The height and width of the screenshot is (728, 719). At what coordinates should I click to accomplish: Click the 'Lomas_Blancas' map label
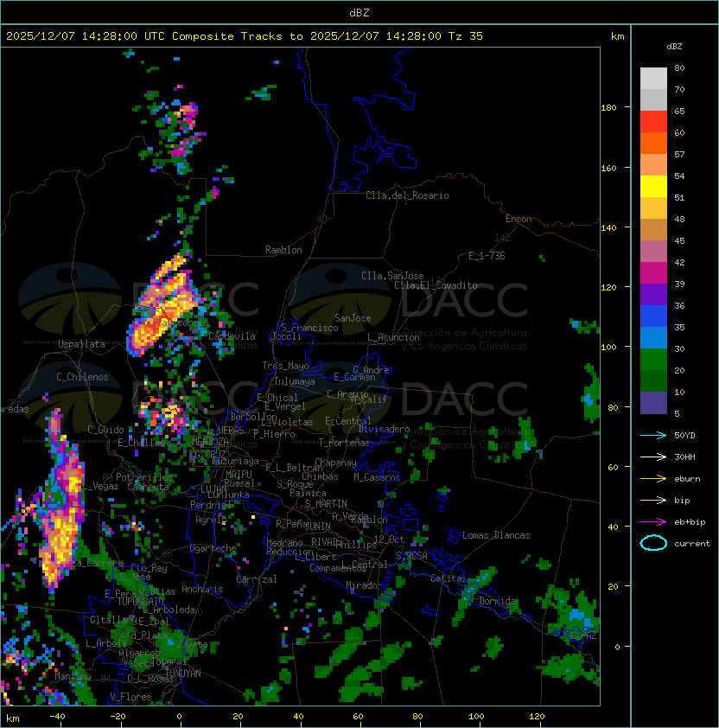[496, 535]
